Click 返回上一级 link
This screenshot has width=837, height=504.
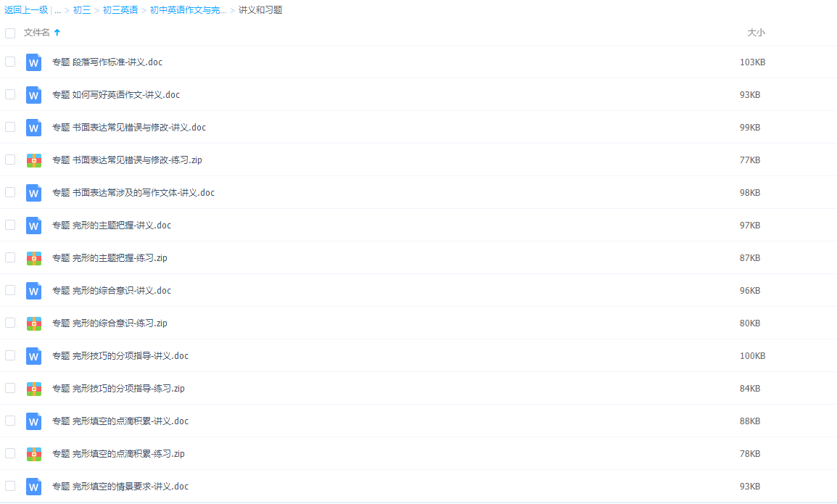pos(26,10)
